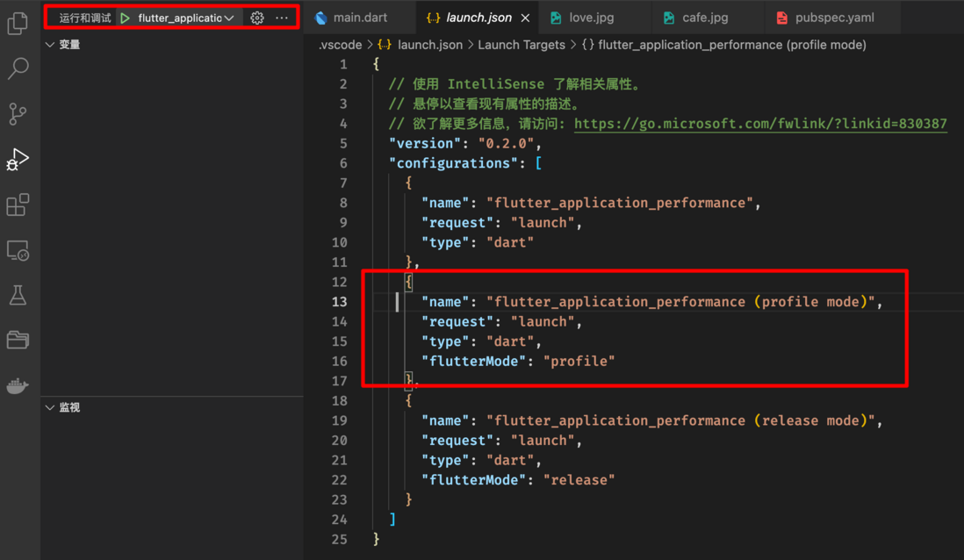Open the Run and Debug view
This screenshot has height=560, width=964.
tap(18, 159)
